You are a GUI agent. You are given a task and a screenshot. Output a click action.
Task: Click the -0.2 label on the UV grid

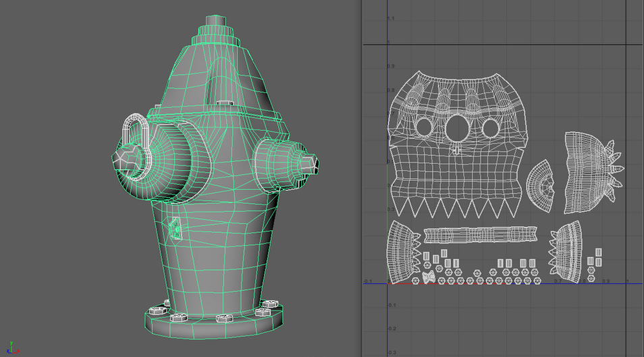pyautogui.click(x=392, y=329)
